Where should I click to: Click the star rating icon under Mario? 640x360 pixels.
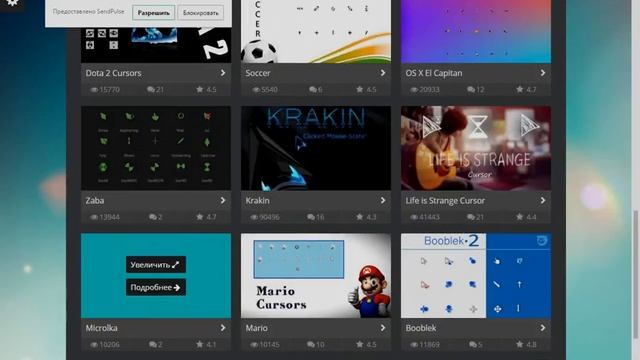click(x=360, y=344)
